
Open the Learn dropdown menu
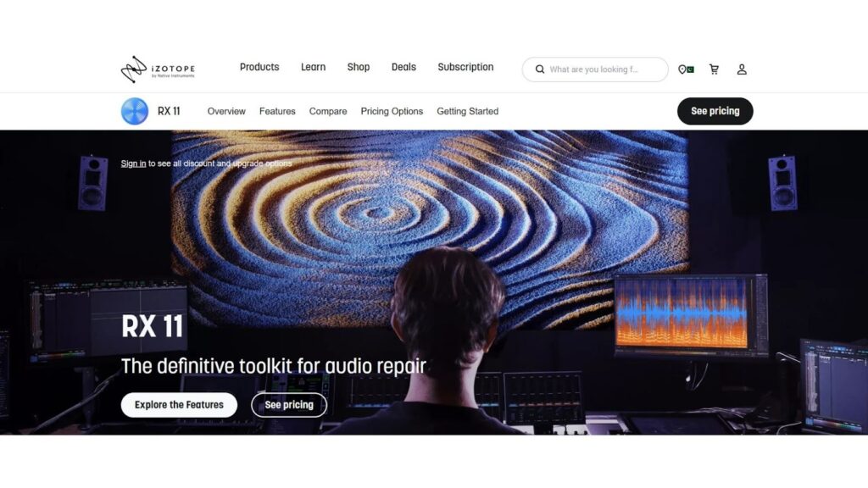click(x=314, y=67)
